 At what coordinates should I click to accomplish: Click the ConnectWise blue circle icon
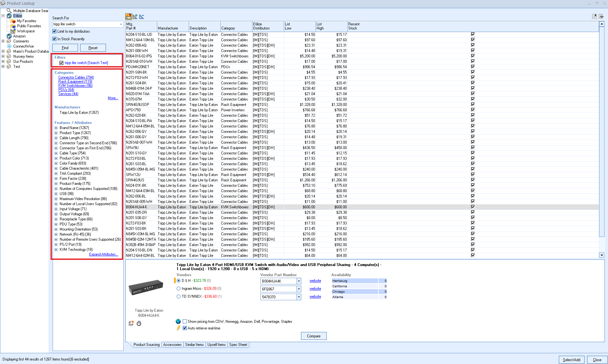click(x=9, y=46)
